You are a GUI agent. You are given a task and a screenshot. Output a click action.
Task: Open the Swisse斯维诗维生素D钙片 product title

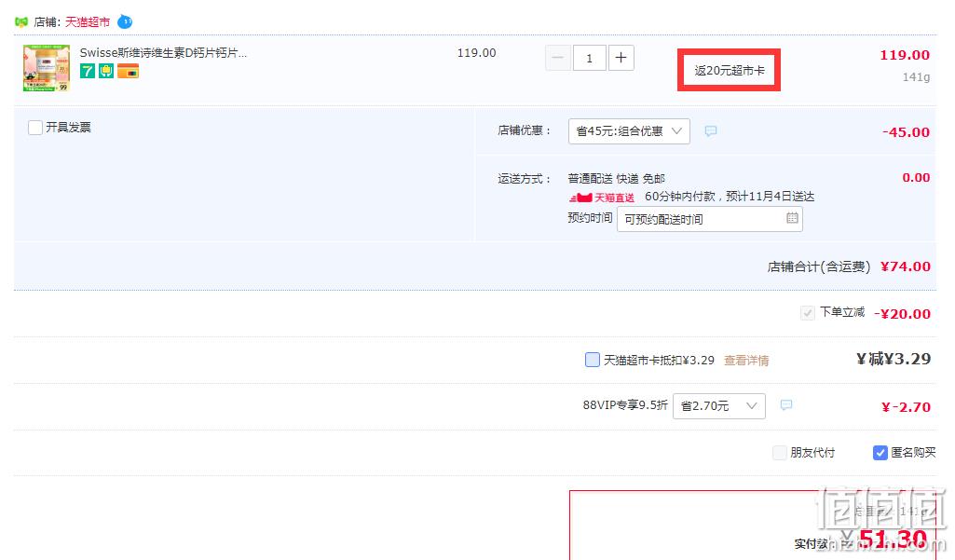(163, 53)
